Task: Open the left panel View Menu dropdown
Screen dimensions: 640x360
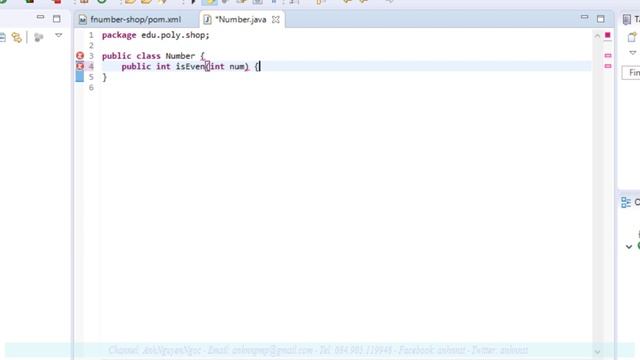Action: 59,36
